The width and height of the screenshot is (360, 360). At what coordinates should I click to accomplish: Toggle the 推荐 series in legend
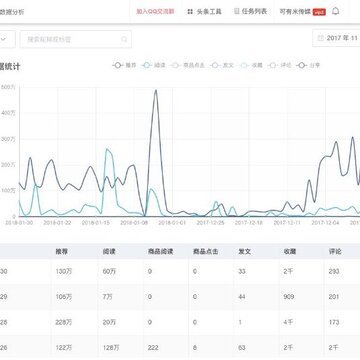pyautogui.click(x=124, y=65)
